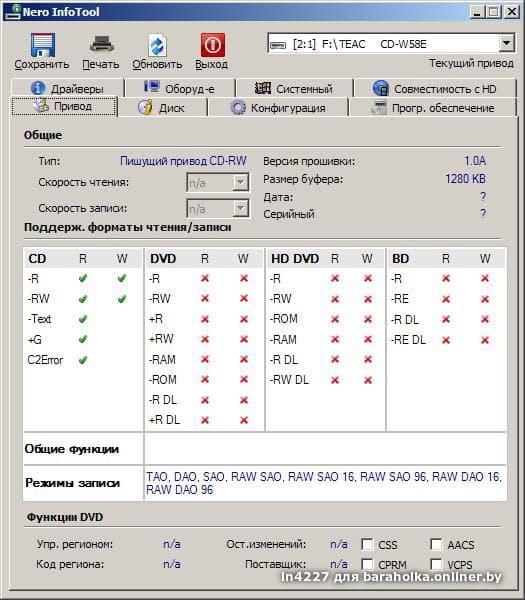The height and width of the screenshot is (600, 525).
Task: Click the HD DVD column header
Action: coord(295,259)
